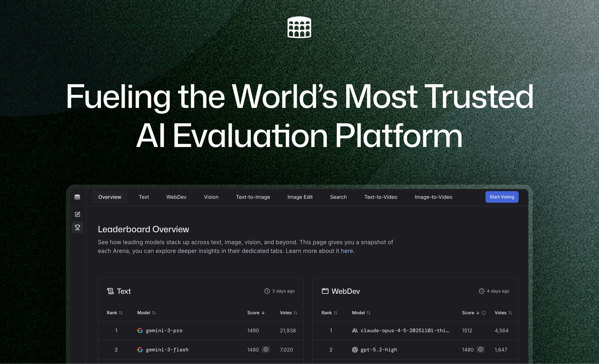The image size is (599, 364).
Task: Open the Vision tab
Action: click(211, 197)
